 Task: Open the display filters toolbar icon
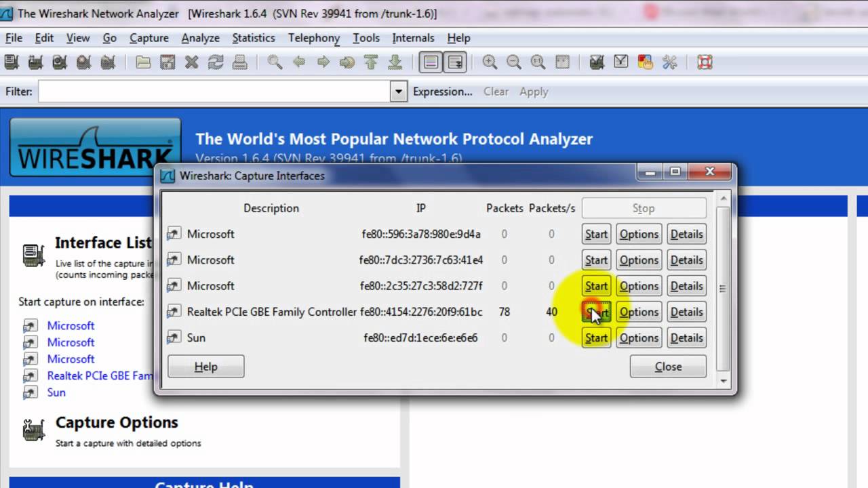pos(621,62)
